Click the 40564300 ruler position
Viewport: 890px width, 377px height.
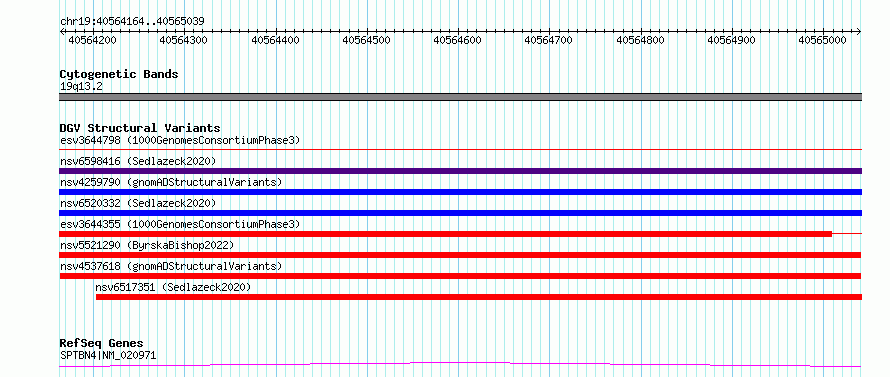[183, 40]
